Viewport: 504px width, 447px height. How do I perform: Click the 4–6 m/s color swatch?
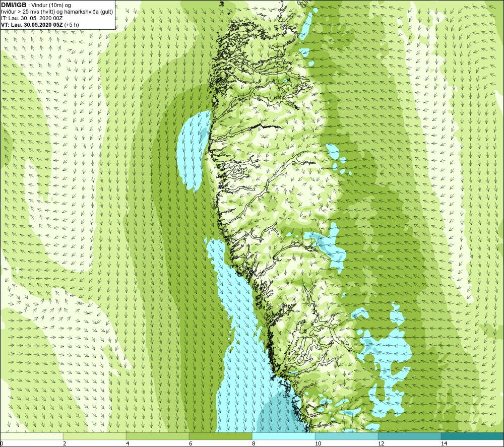click(x=157, y=436)
